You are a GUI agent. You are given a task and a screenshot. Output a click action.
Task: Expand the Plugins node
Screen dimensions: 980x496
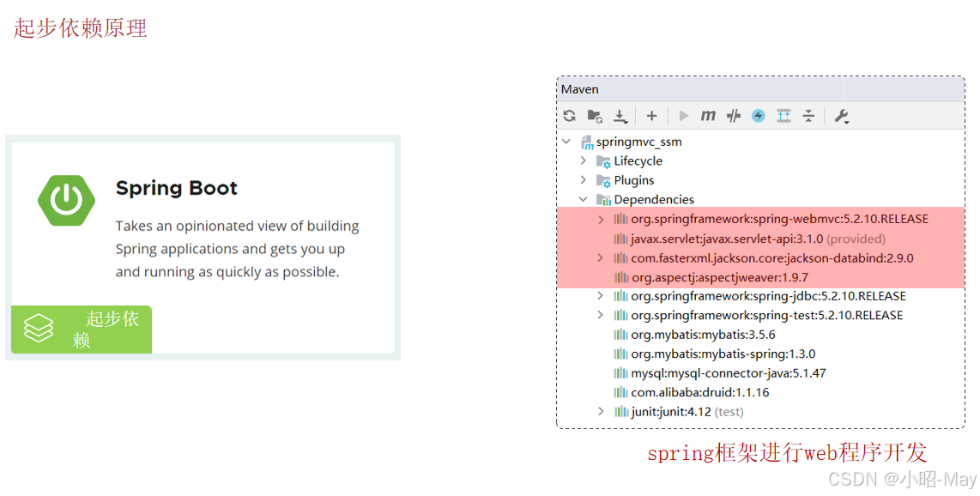[584, 180]
